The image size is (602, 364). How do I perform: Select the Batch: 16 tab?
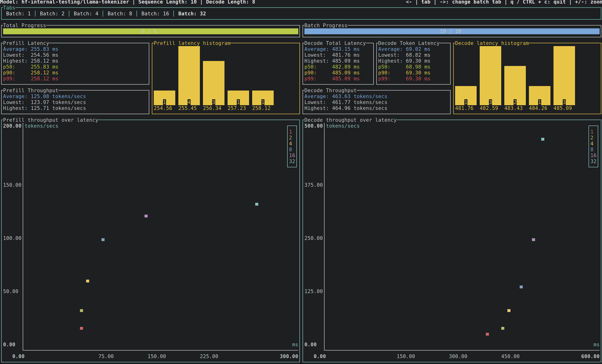tap(155, 14)
